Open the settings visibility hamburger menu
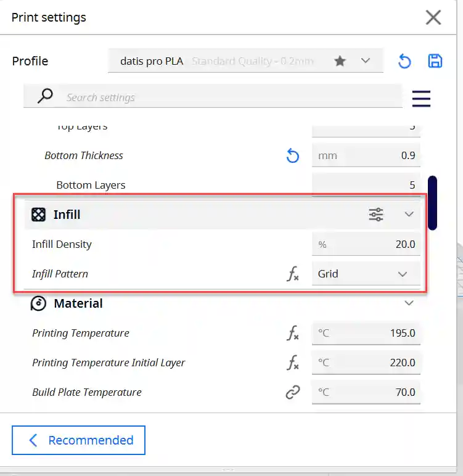This screenshot has width=463, height=476. 421,99
